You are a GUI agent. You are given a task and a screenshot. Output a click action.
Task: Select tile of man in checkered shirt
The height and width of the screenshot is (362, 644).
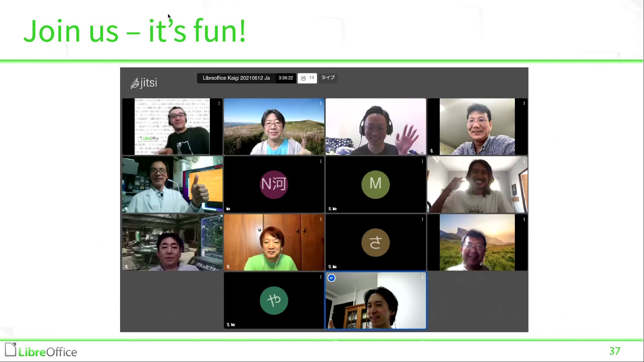(477, 126)
